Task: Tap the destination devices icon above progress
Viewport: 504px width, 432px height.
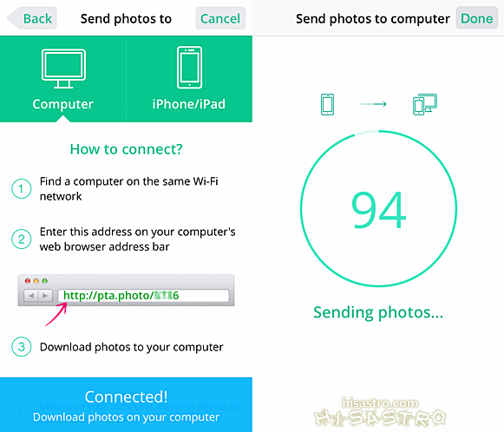Action: (425, 104)
